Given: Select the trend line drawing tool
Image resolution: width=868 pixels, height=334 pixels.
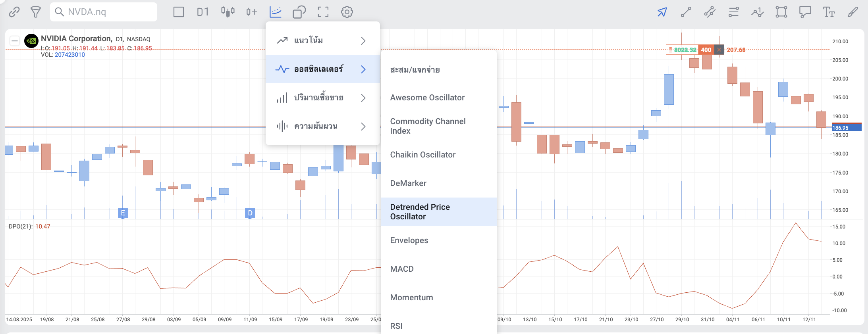Looking at the screenshot, I should tap(686, 12).
